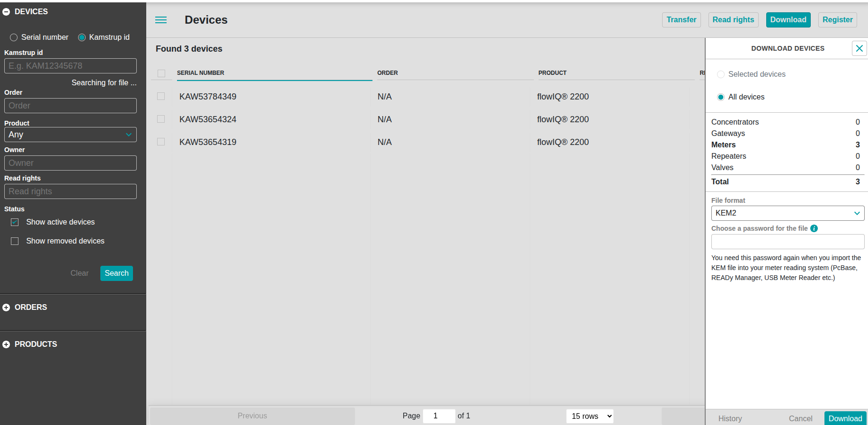Expand the PRODUCTS section
The image size is (868, 425).
point(6,344)
